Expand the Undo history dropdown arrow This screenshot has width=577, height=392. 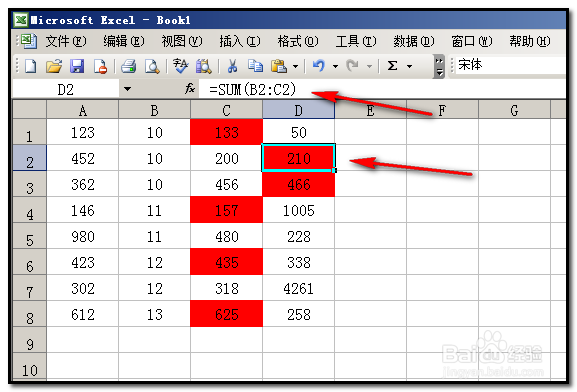click(x=335, y=67)
